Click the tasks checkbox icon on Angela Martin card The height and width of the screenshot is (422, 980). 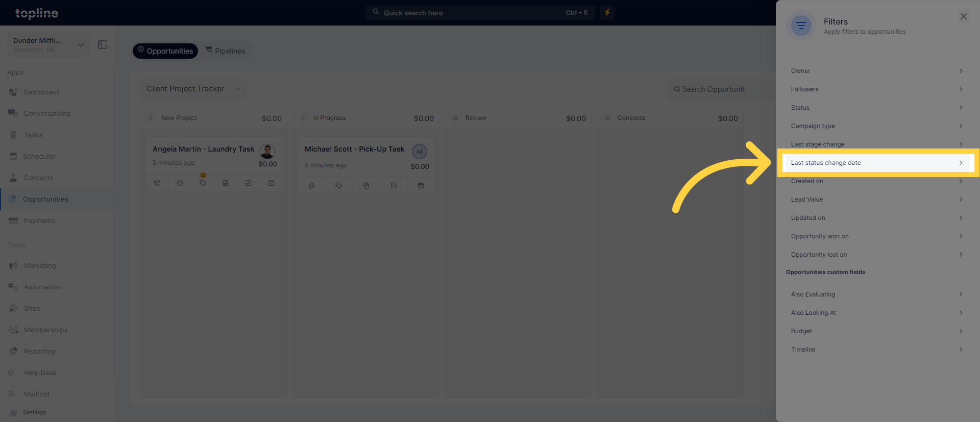tap(248, 183)
